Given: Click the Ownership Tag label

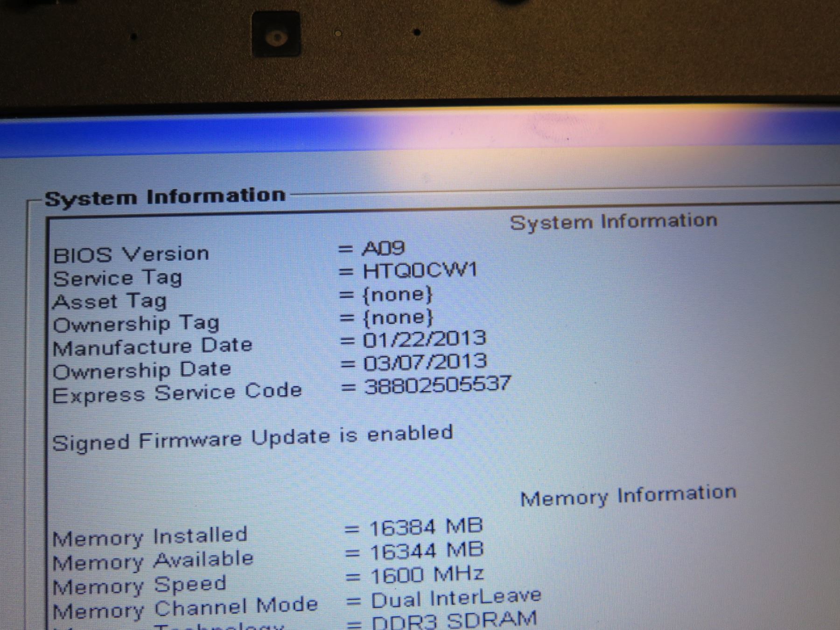Looking at the screenshot, I should click(x=136, y=324).
